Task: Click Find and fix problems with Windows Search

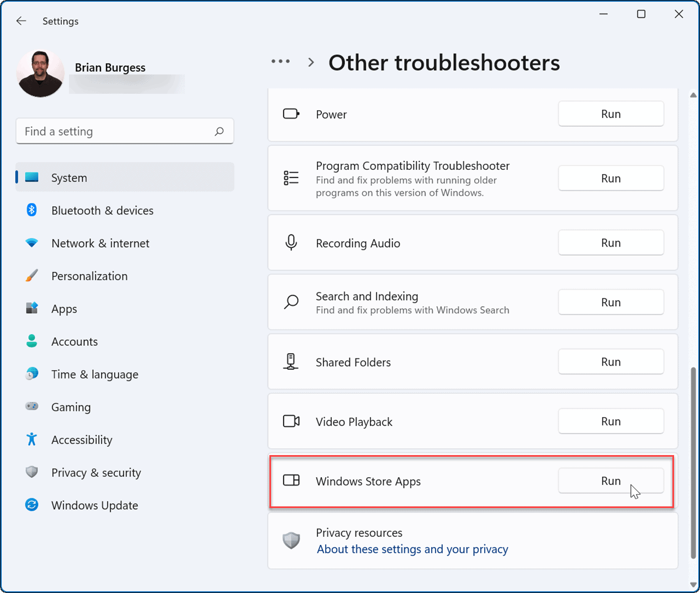Action: coord(412,310)
